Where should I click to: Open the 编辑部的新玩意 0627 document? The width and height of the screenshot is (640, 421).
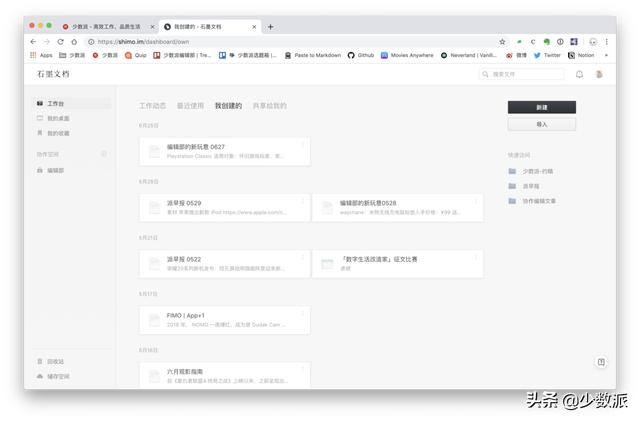[224, 151]
